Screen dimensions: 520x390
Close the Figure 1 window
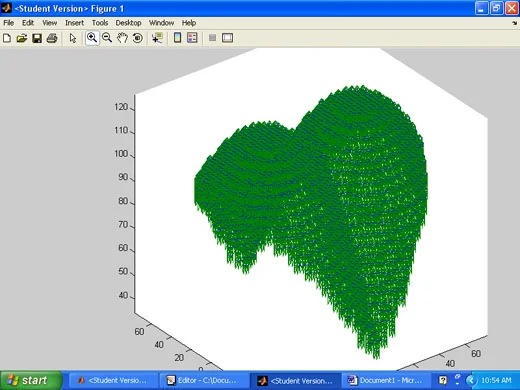click(x=512, y=8)
